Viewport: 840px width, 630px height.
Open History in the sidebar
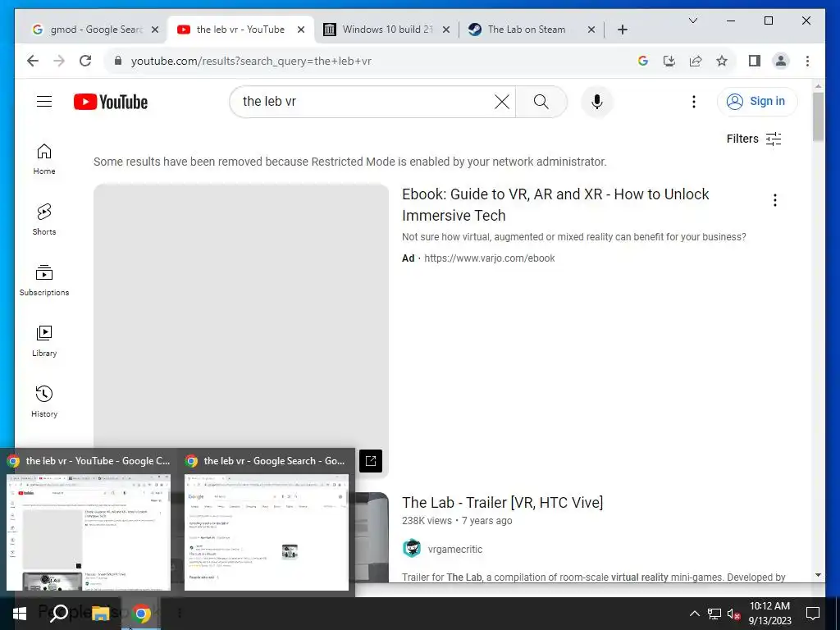pyautogui.click(x=44, y=402)
